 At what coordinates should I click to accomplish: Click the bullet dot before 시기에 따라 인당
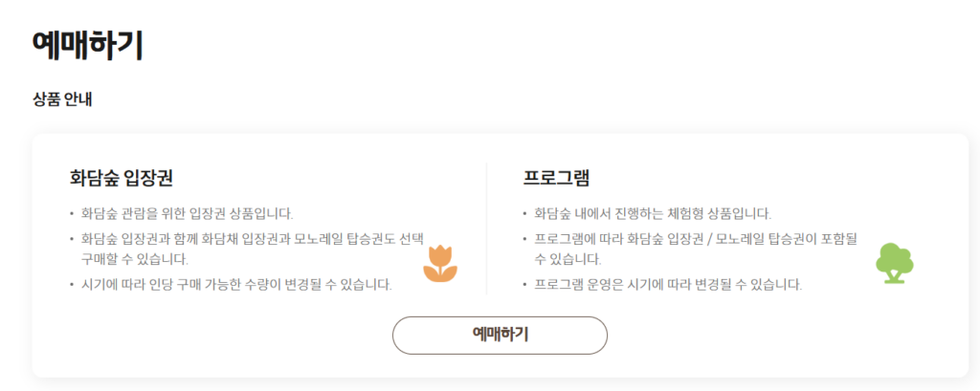pos(71,285)
